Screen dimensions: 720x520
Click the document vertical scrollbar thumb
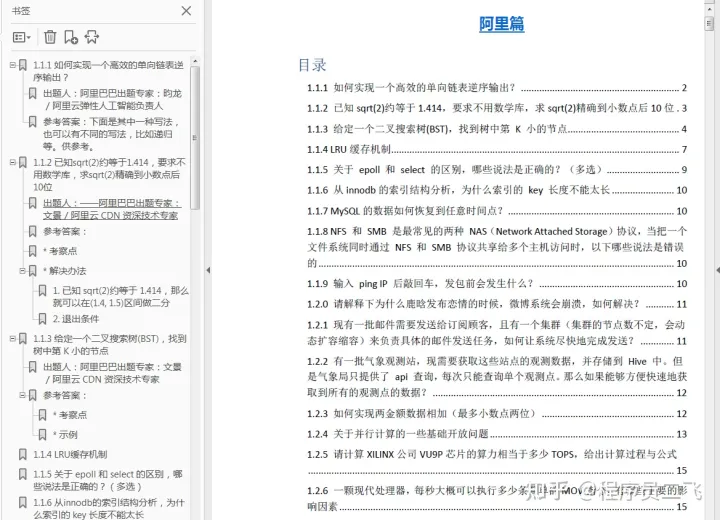[x=709, y=23]
